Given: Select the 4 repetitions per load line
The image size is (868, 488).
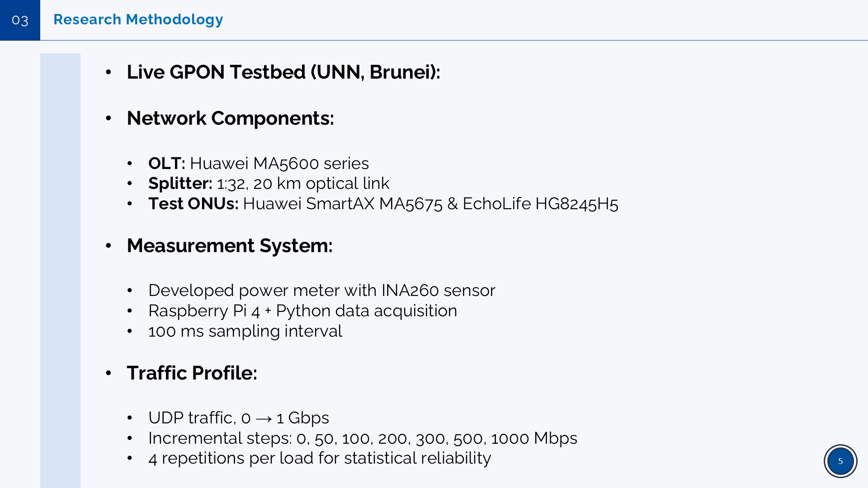Looking at the screenshot, I should tap(320, 458).
